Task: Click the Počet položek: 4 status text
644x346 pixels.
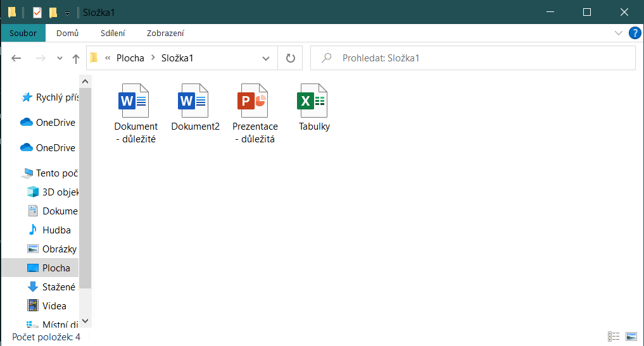Action: (x=46, y=337)
